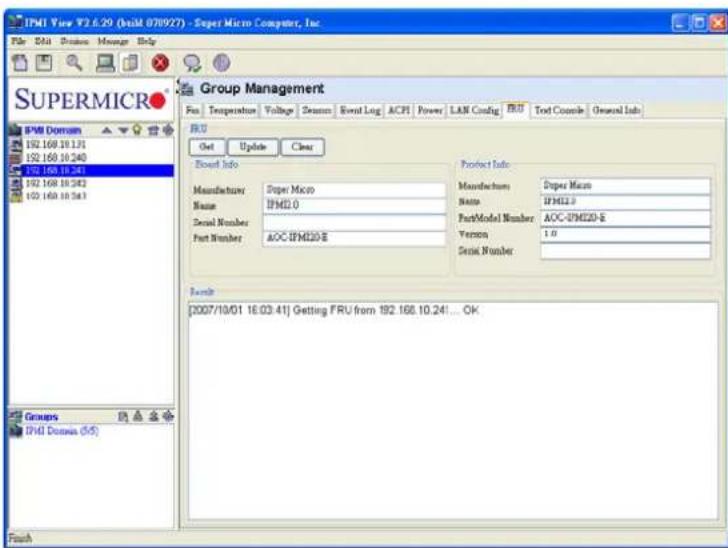Click the Board Info Manufacturer field
The image size is (728, 548).
coord(354,190)
